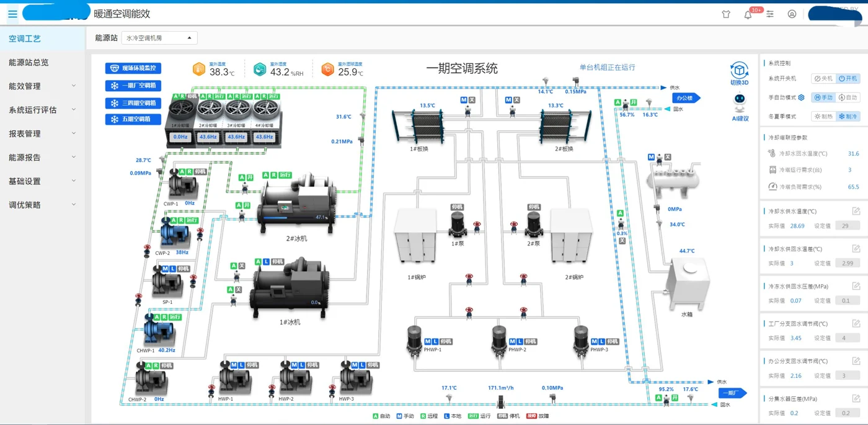868x425 pixels.
Task: Edit the 办公分支回水调节阀 setpoint
Action: tap(856, 360)
